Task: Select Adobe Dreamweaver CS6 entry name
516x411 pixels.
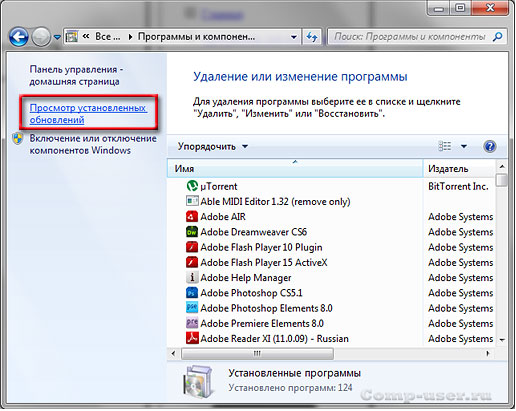Action: [x=254, y=232]
